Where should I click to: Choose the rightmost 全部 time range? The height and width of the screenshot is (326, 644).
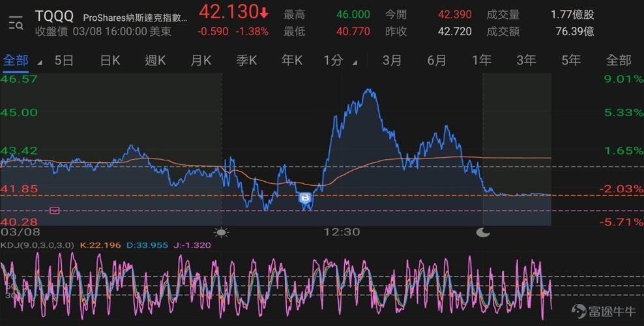(x=619, y=61)
